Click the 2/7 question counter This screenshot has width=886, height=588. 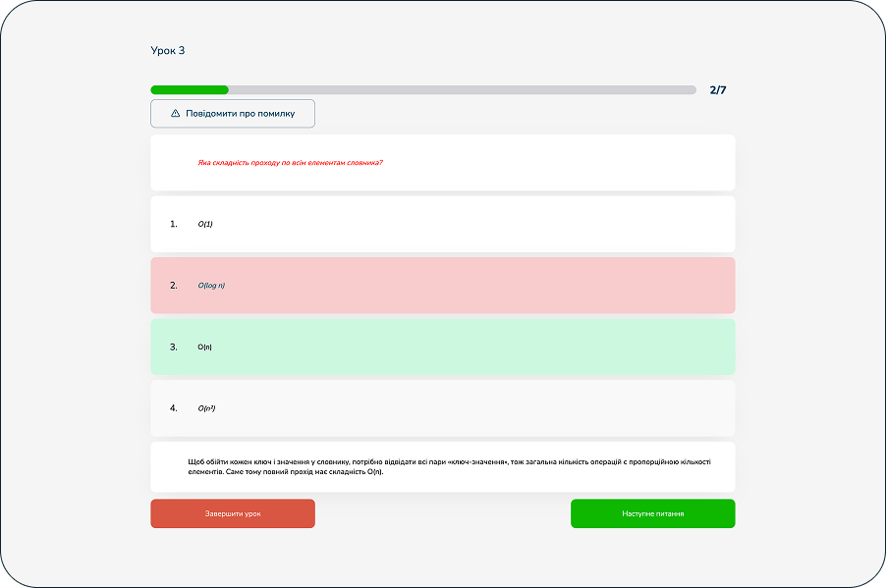[717, 90]
